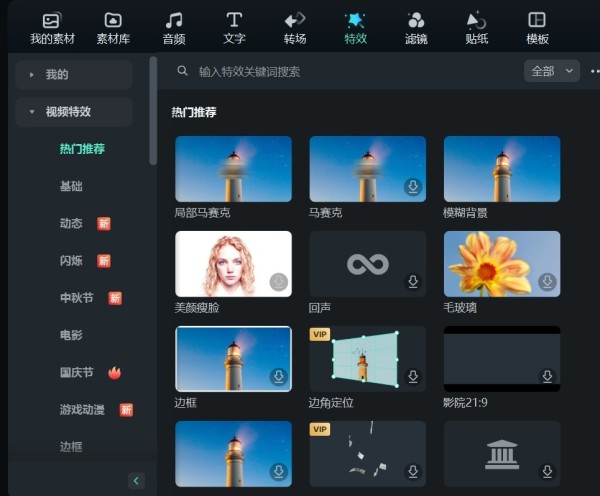600x496 pixels.
Task: Download the bottom-row lighthouse effect
Action: 279,472
